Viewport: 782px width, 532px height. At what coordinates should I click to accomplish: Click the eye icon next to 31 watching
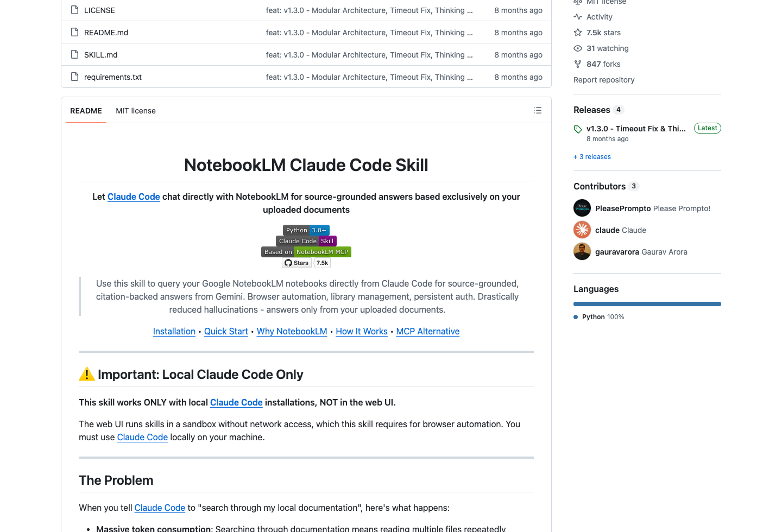coord(578,48)
